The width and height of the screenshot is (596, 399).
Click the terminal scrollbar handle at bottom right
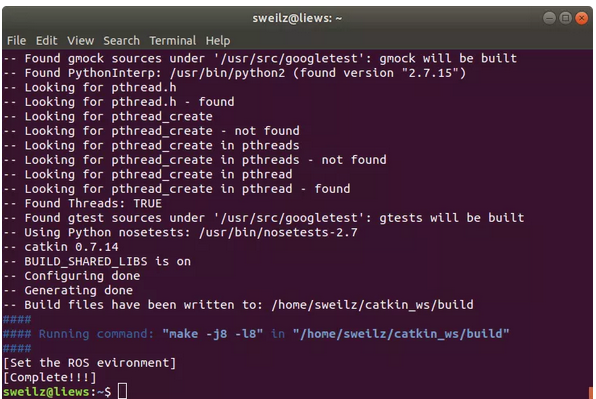pos(590,393)
